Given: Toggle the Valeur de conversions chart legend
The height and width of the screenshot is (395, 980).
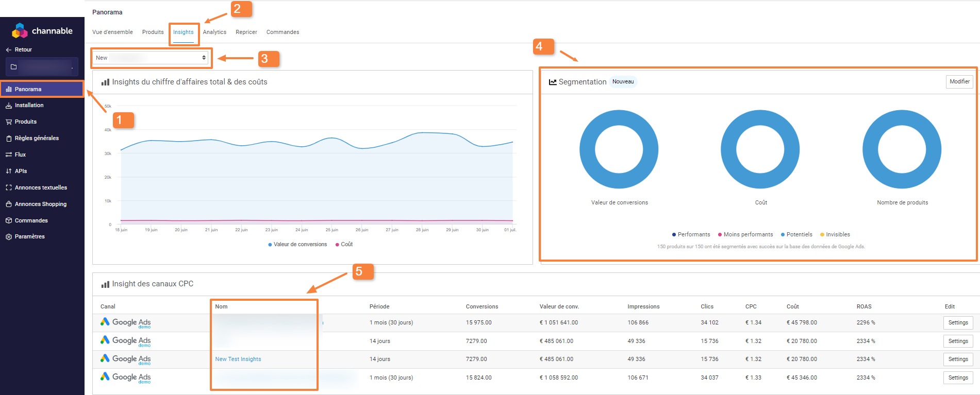Looking at the screenshot, I should [297, 245].
